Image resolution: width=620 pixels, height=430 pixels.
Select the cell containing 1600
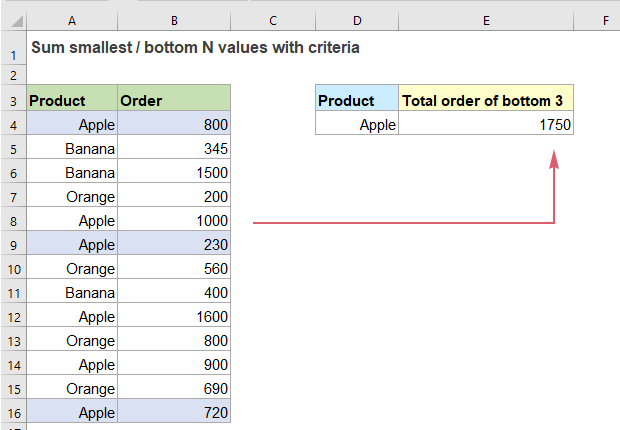[174, 316]
